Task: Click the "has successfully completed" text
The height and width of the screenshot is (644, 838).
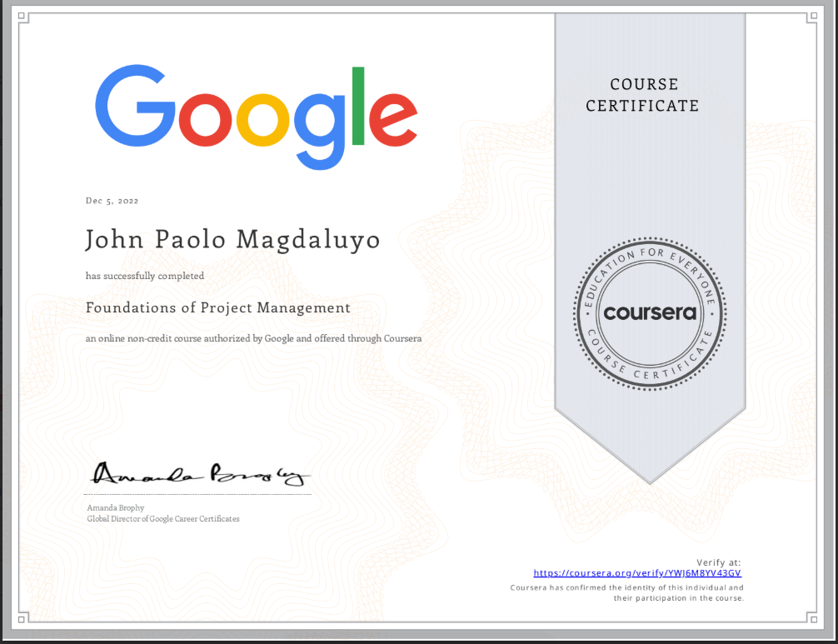Action: [145, 276]
